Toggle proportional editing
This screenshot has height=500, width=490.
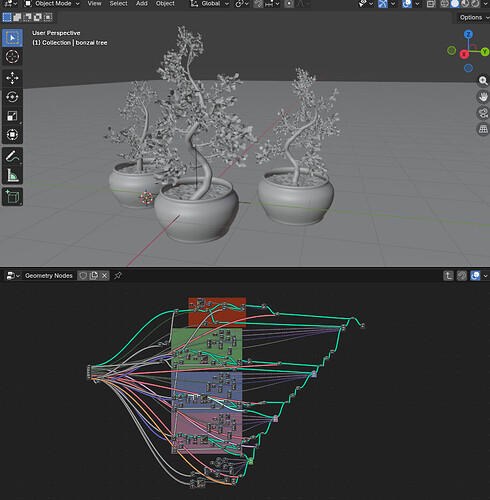[x=289, y=4]
